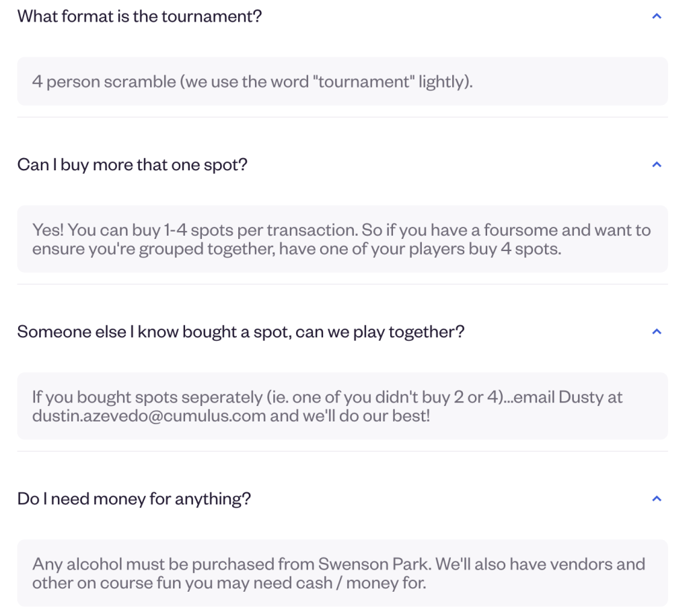689x616 pixels.
Task: Click chevron beside 'Can I buy more that one spot?'
Action: [657, 164]
